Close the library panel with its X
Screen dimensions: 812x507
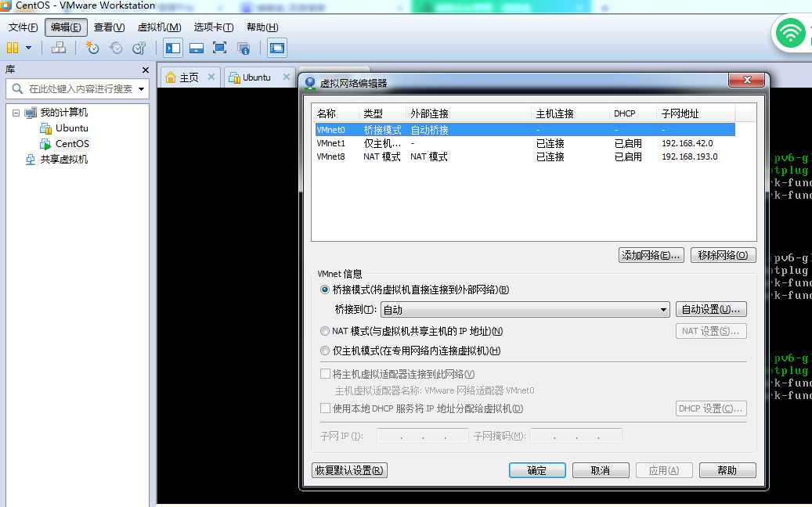click(x=146, y=70)
